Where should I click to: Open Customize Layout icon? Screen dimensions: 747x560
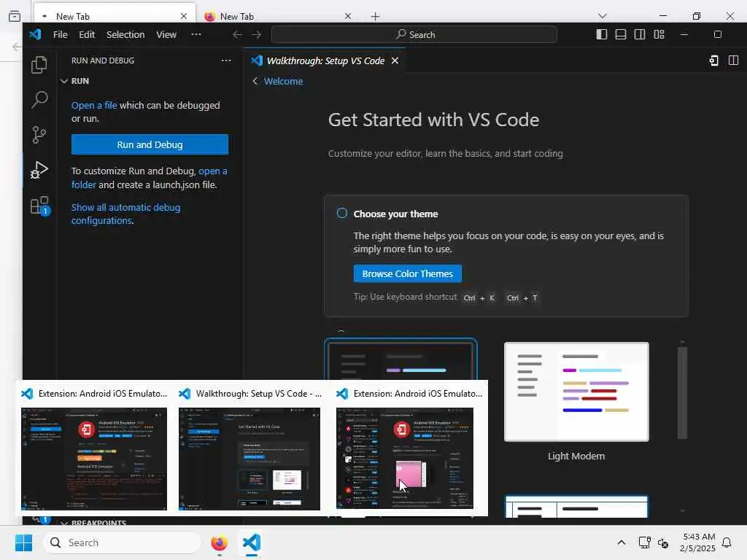[x=659, y=34]
